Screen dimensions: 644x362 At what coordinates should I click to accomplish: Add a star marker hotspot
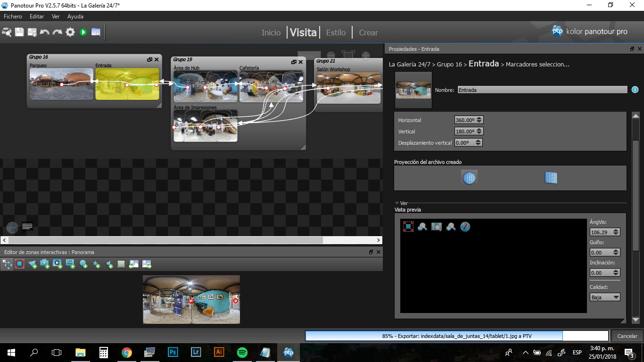[x=96, y=264]
